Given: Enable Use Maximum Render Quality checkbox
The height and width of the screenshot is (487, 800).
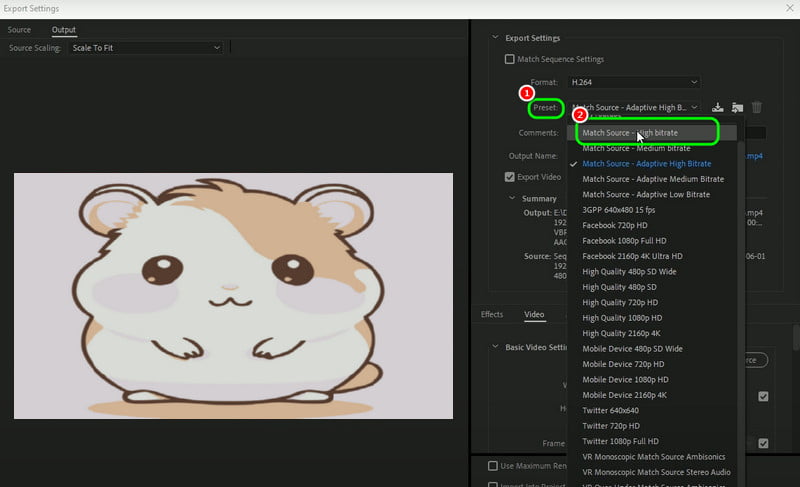Looking at the screenshot, I should pyautogui.click(x=493, y=466).
